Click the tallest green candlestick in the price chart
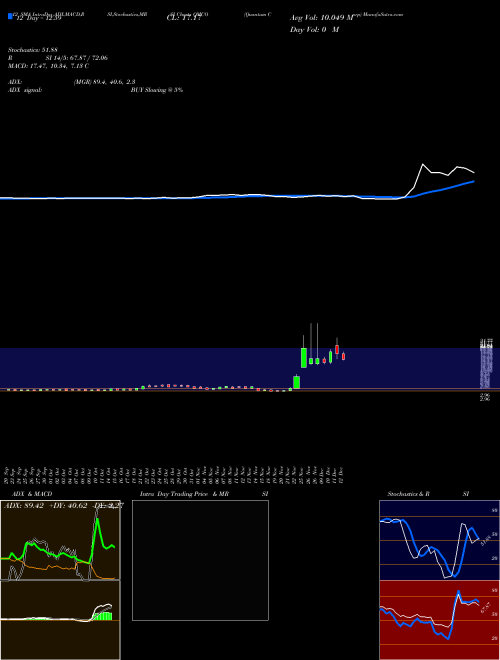Image resolution: width=500 pixels, height=660 pixels. tap(303, 358)
